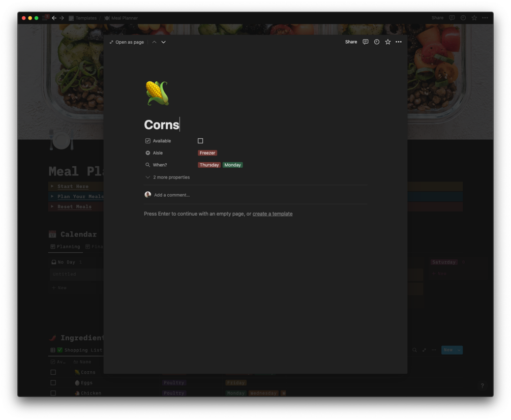
Task: Open the comments icon in the modal header
Action: [365, 42]
